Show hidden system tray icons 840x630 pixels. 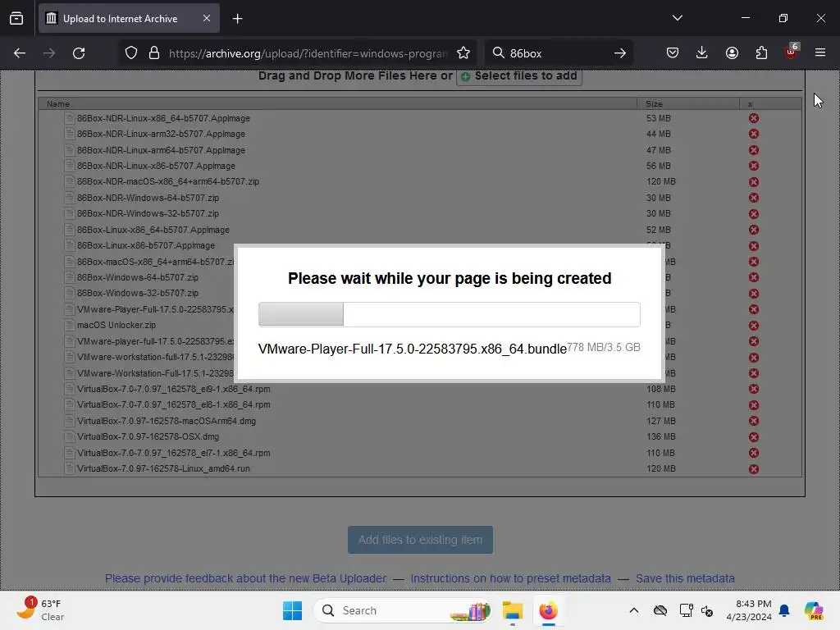click(x=634, y=610)
